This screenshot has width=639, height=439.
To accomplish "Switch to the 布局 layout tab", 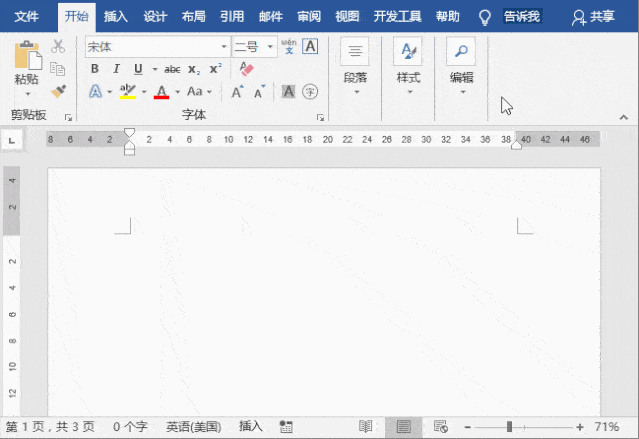I will click(x=194, y=17).
